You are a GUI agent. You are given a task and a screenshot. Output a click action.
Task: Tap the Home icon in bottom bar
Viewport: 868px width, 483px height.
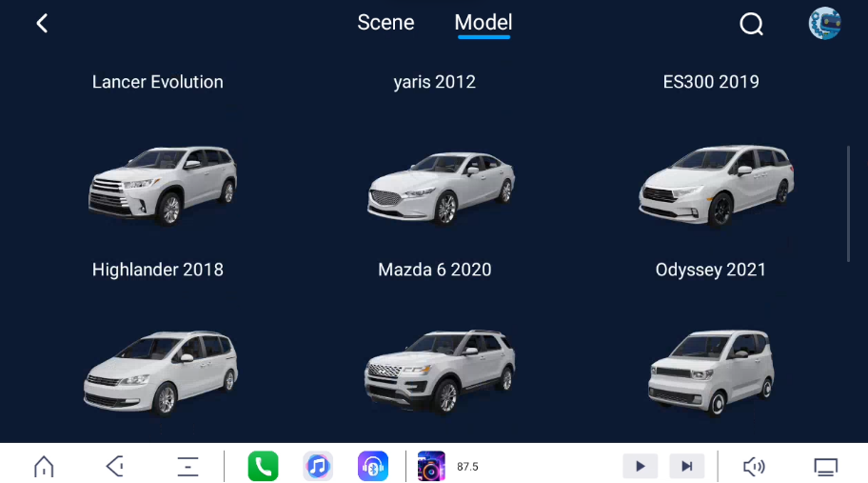[x=44, y=467]
